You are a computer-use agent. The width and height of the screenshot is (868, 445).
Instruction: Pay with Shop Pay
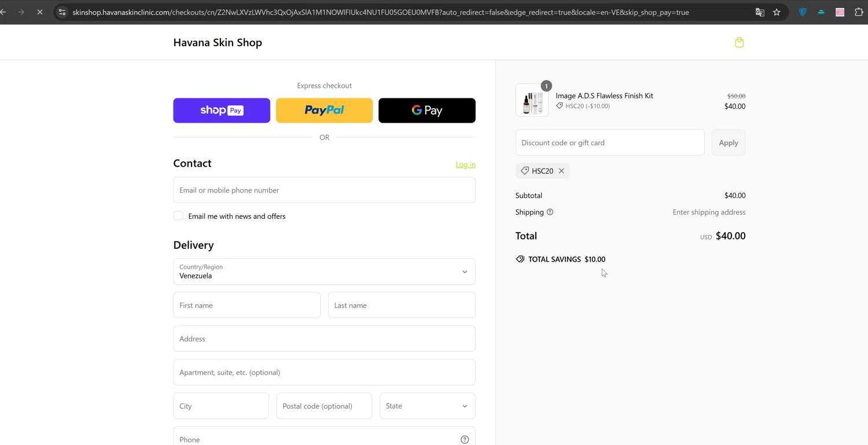click(x=222, y=111)
